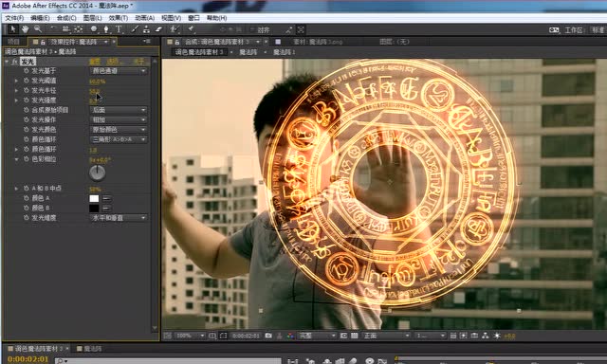This screenshot has width=607, height=364.
Task: Open the 文件(F) menu
Action: (14, 18)
